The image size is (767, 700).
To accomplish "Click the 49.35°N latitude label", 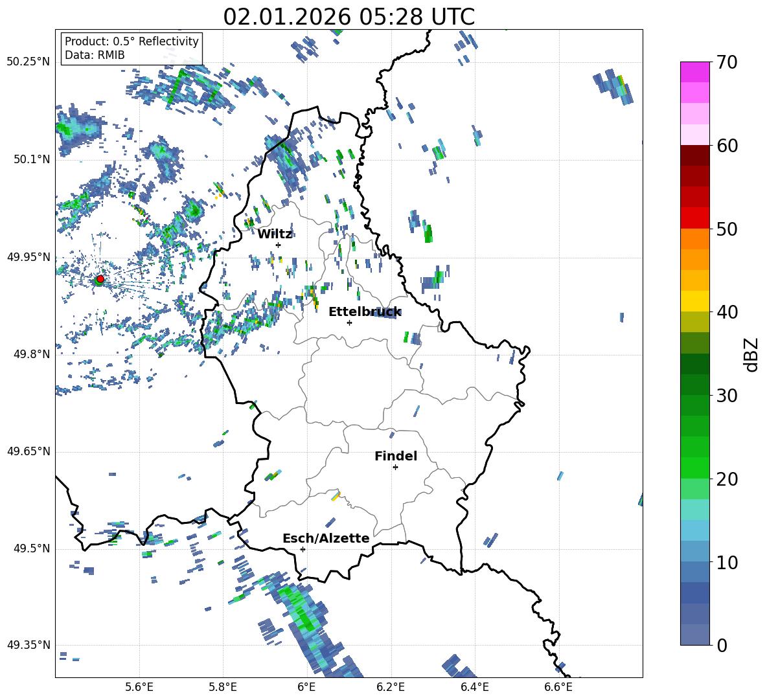I will click(x=29, y=645).
